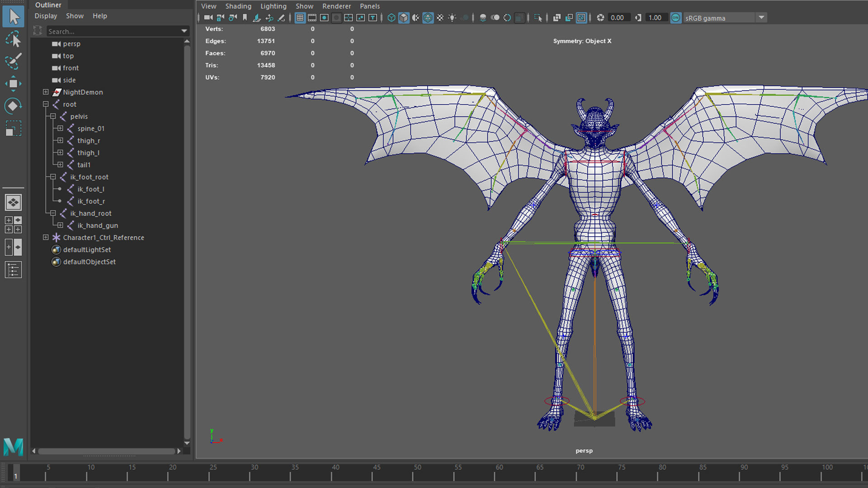Switch viewport to Wireframe shading cube

pyautogui.click(x=392, y=18)
